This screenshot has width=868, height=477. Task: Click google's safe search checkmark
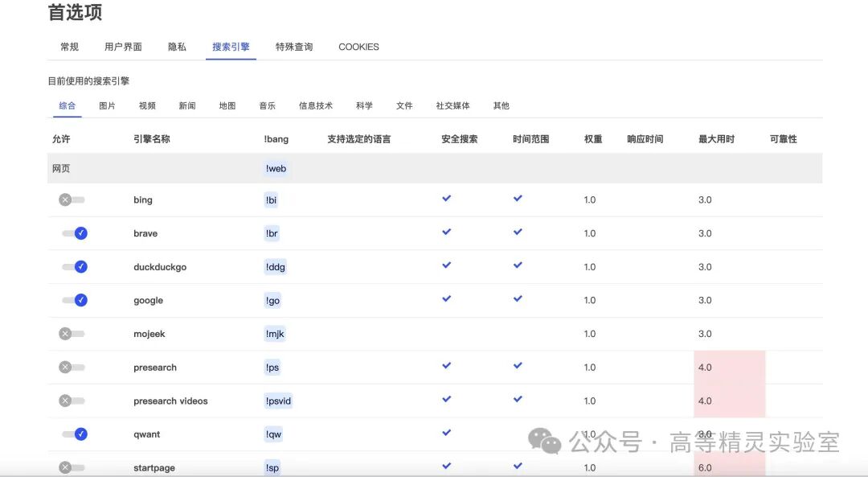447,298
